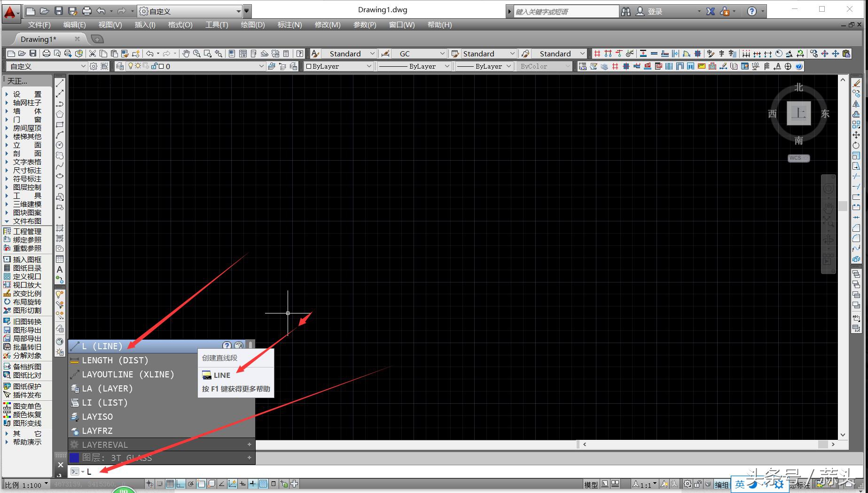Select the Rectangle tool in the draw toolbar
This screenshot has width=868, height=493.
[60, 125]
